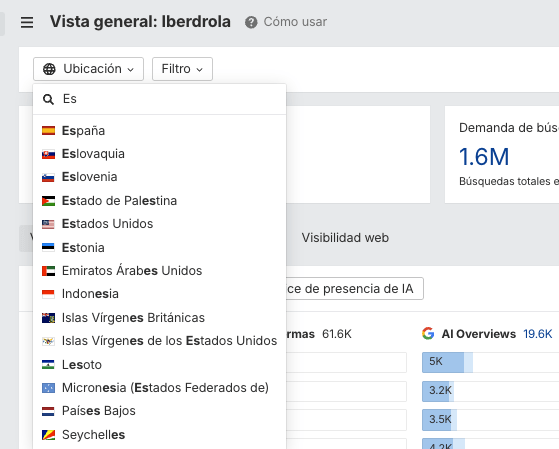The height and width of the screenshot is (449, 559).
Task: Click the Seychelles flag icon
Action: (x=48, y=435)
